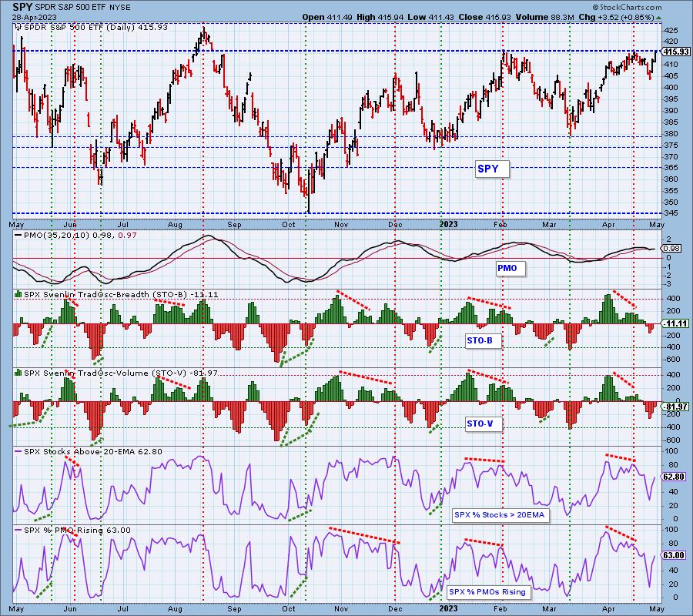Click the Nov label on the bottom axis
Image resolution: width=693 pixels, height=616 pixels.
pyautogui.click(x=341, y=609)
